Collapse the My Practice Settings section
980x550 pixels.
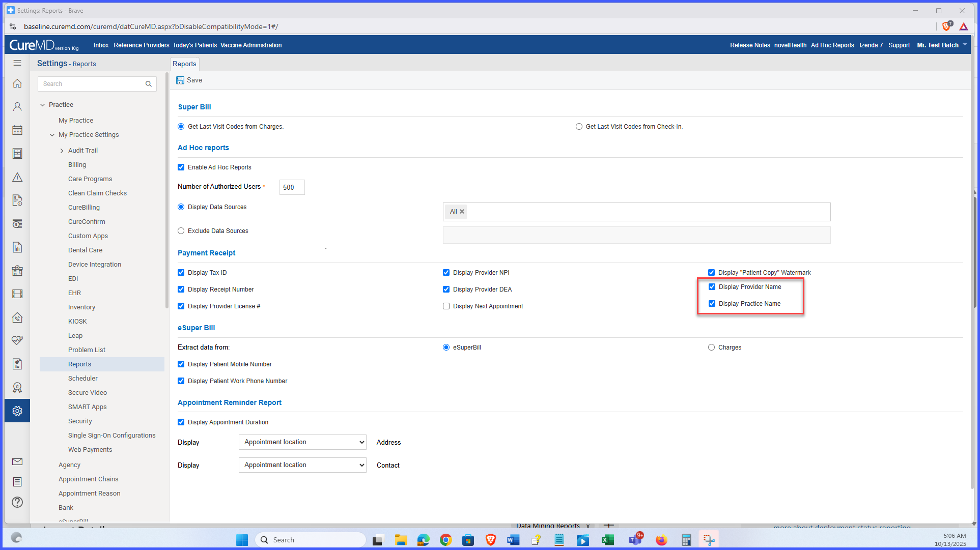pyautogui.click(x=52, y=135)
